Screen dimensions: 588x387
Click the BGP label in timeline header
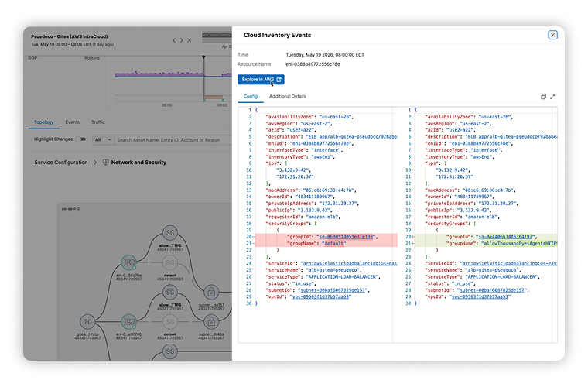[x=32, y=58]
